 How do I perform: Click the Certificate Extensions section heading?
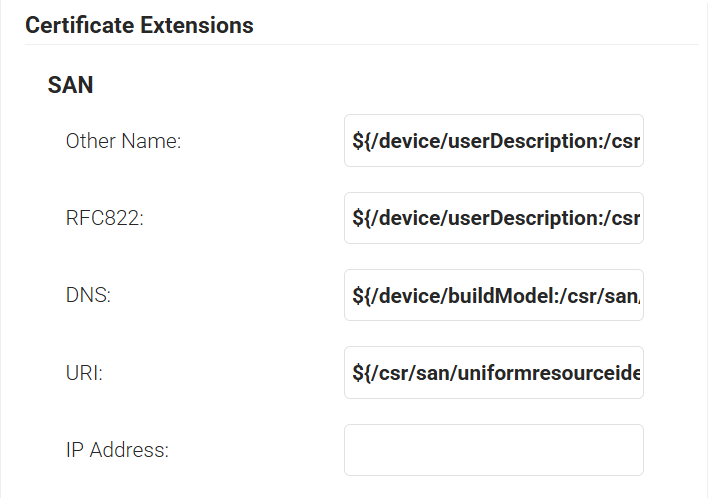[139, 25]
